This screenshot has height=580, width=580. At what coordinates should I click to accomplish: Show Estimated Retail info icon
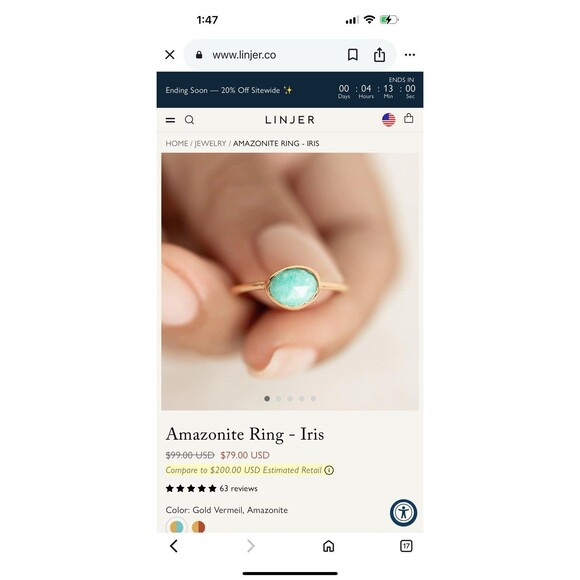coord(329,470)
